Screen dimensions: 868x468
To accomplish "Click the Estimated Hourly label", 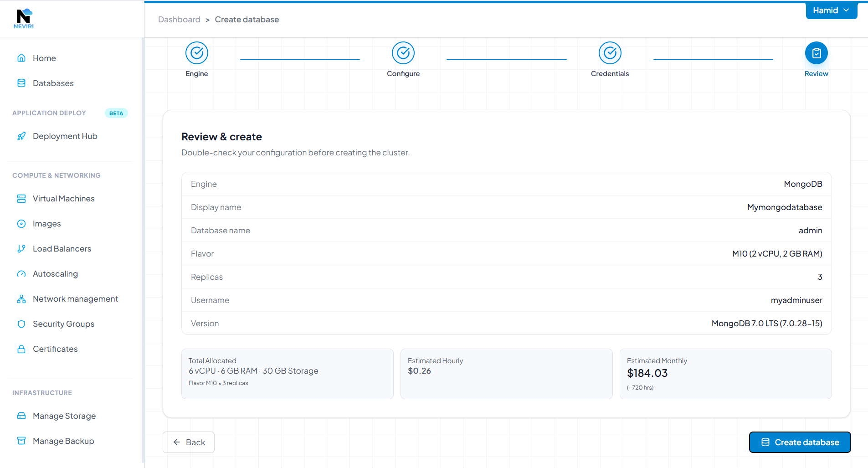I will [435, 361].
